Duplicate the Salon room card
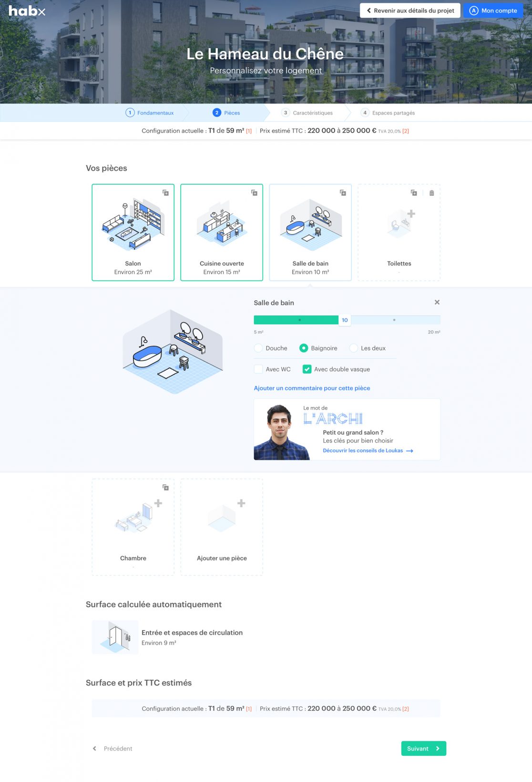Image resolution: width=532 pixels, height=782 pixels. (165, 193)
